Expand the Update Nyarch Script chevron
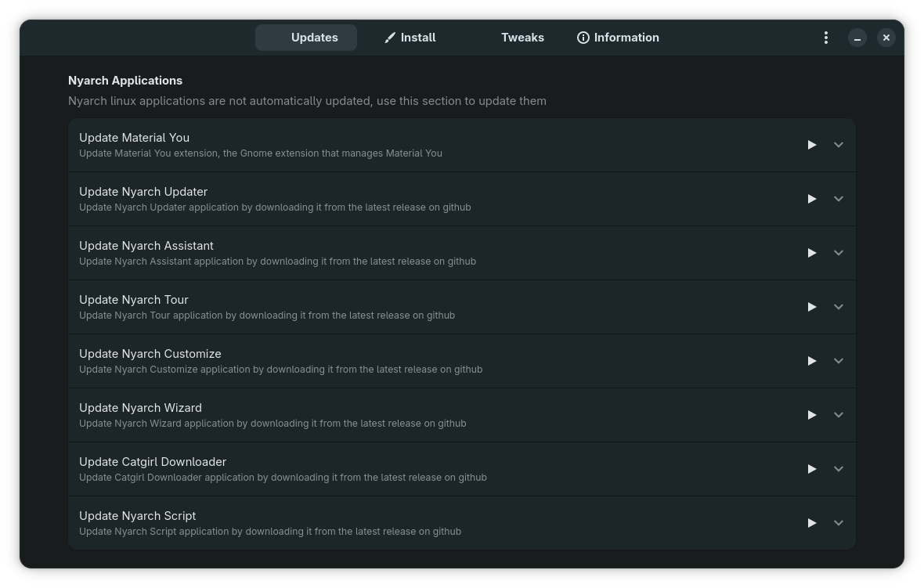This screenshot has height=588, width=924. (x=839, y=523)
